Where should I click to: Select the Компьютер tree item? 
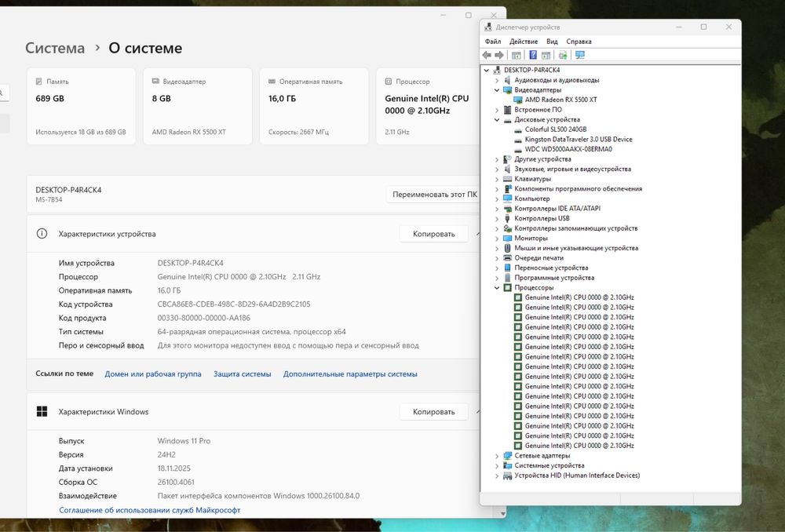531,199
